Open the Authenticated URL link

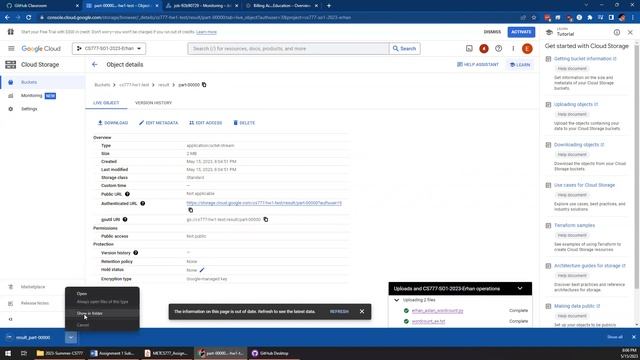[264, 203]
